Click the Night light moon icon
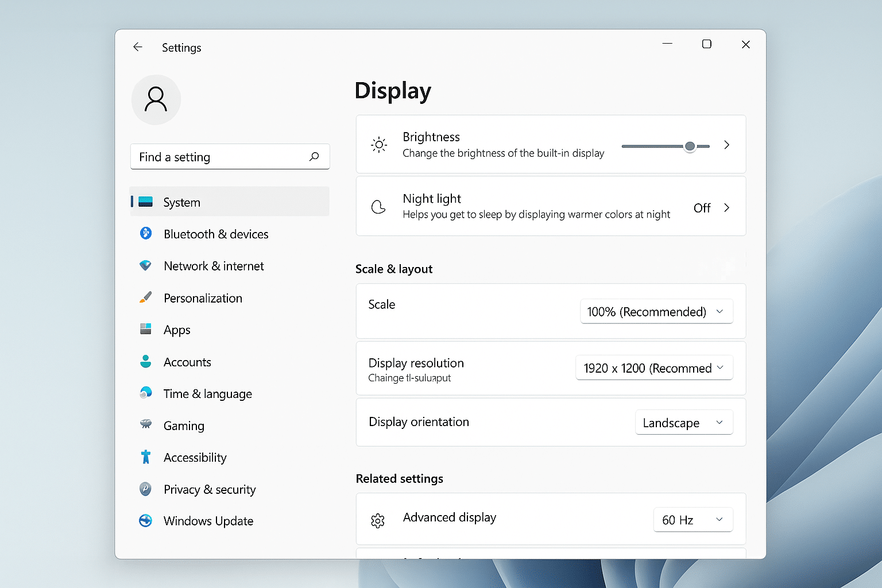 [x=378, y=207]
